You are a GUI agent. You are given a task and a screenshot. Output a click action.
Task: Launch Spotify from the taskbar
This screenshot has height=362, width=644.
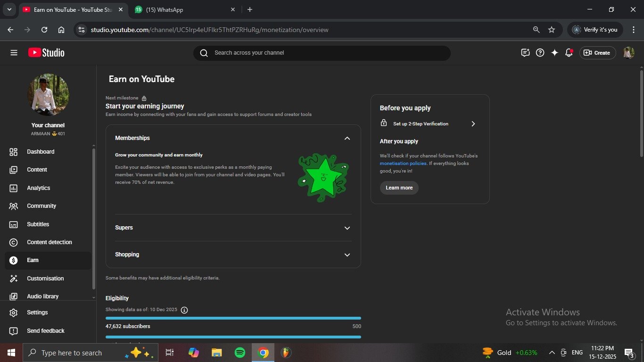(239, 353)
